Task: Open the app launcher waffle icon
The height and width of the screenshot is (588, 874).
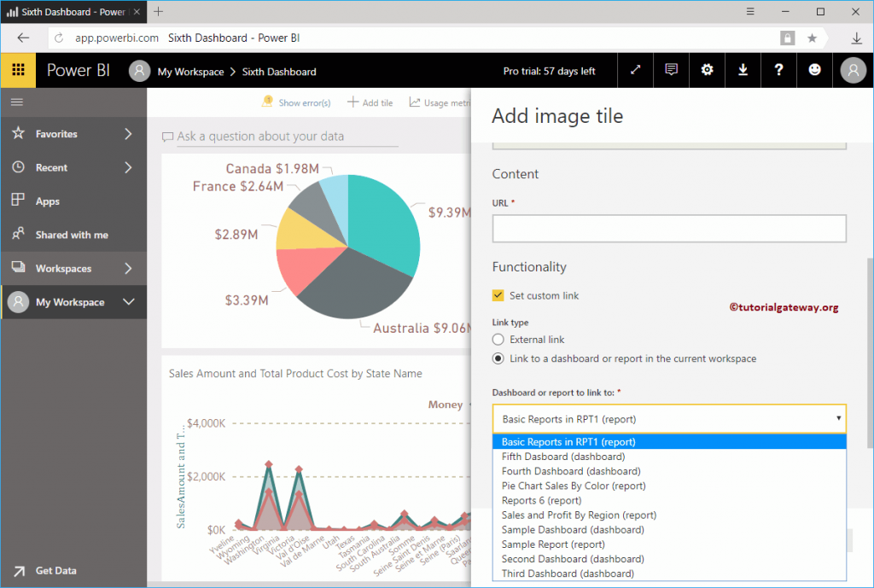Action: 17,69
